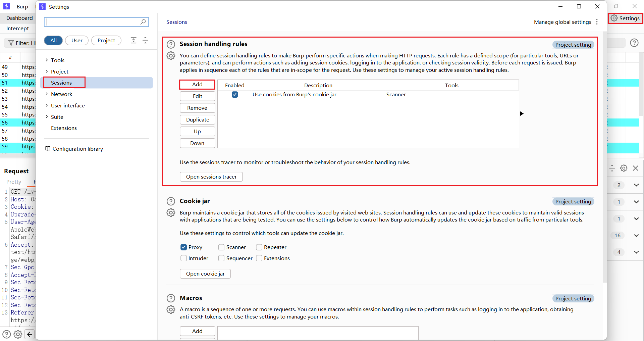Image resolution: width=644 pixels, height=341 pixels.
Task: Expand all settings sections icon
Action: point(133,40)
